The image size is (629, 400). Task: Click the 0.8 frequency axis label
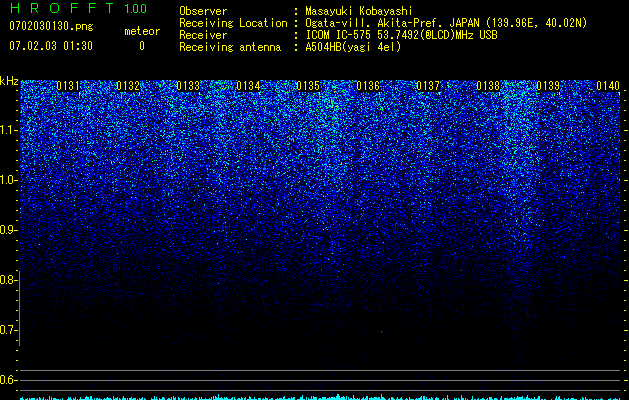[7, 280]
